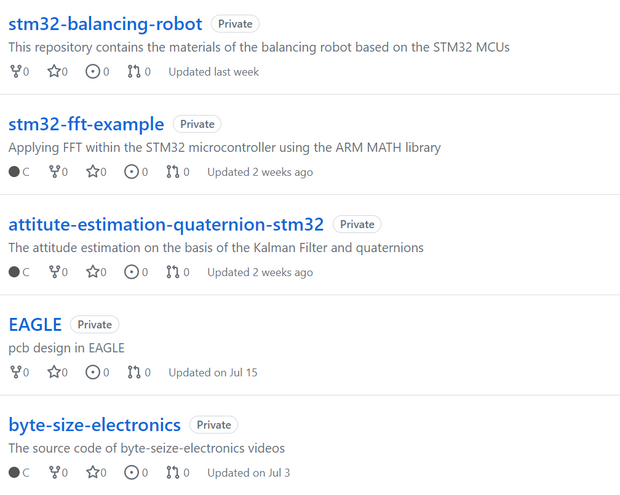Click fork icon under stm32-balancing-robot
This screenshot has width=620, height=495.
[x=15, y=72]
